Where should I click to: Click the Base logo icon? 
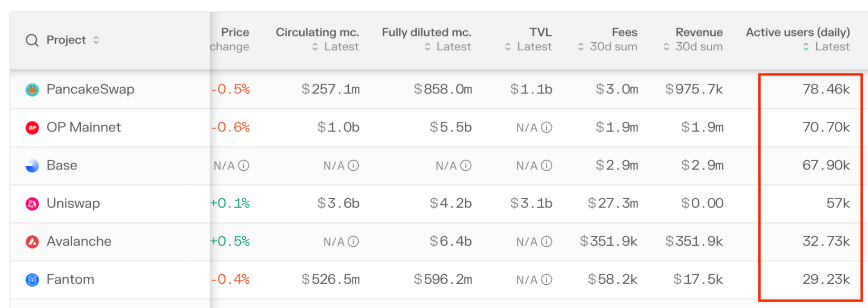coord(32,166)
